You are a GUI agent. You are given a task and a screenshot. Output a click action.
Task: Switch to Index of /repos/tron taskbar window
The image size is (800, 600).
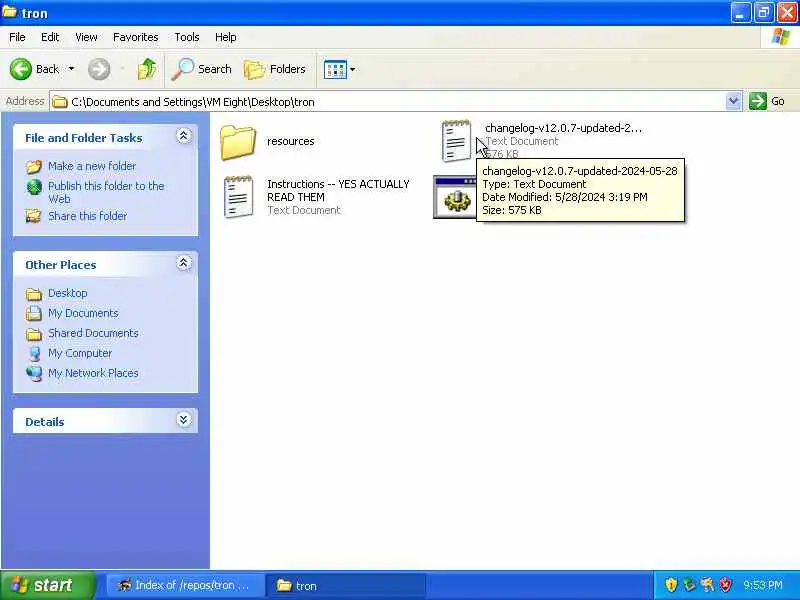pos(185,585)
